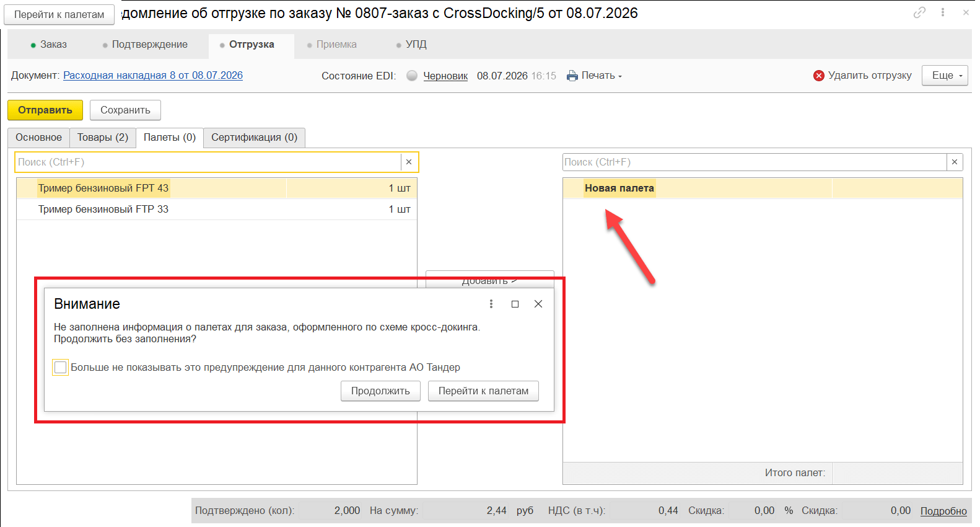Click the printer icon next to Печать
980x527 pixels.
coord(572,76)
